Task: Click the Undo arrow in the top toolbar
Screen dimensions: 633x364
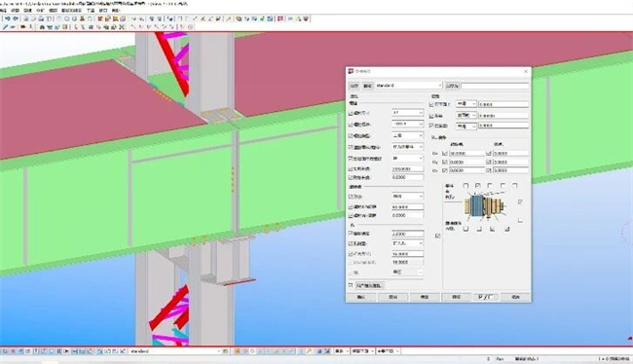Action: pyautogui.click(x=7, y=18)
